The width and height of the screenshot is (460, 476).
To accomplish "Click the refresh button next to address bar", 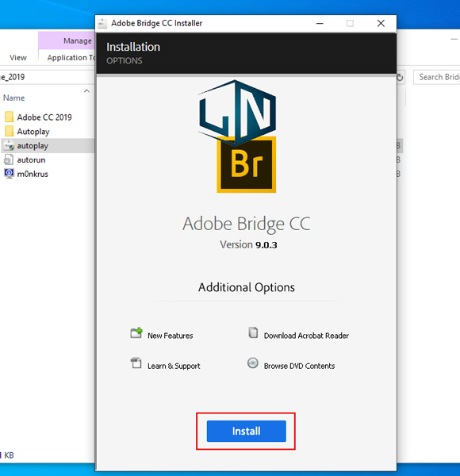I will 401,78.
